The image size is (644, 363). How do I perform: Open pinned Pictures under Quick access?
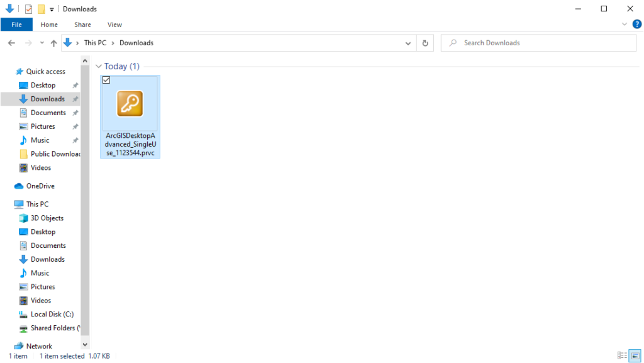tap(43, 126)
